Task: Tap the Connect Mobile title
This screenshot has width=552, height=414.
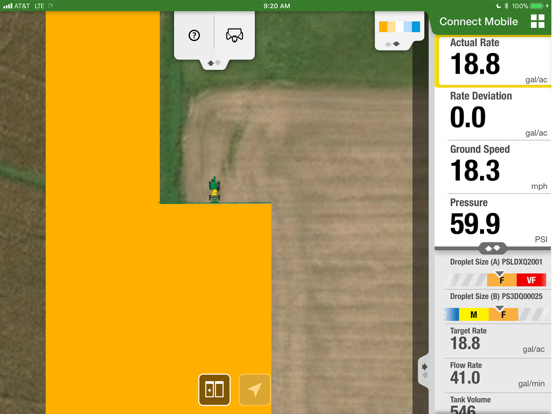Action: [x=478, y=21]
